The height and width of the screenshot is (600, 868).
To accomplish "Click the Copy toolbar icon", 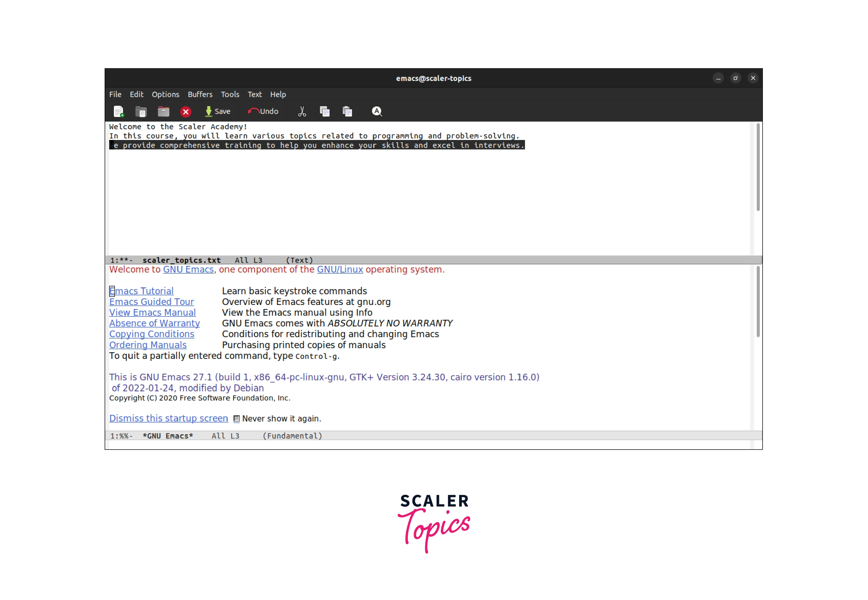I will coord(325,111).
